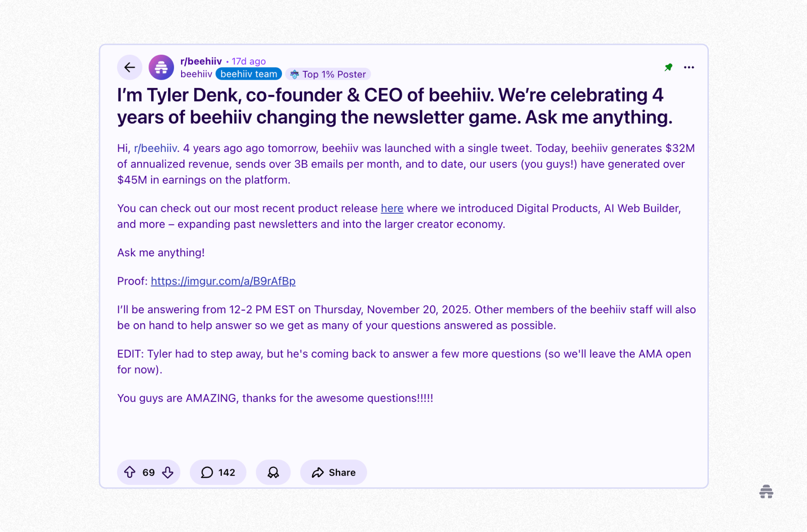807x532 pixels.
Task: Click the green pin icon
Action: point(668,67)
